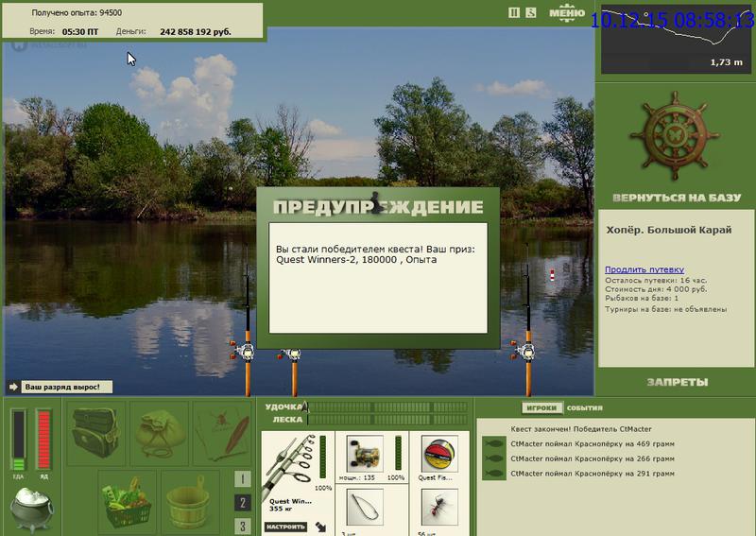The image size is (756, 536).
Task: Switch to the ИГРОКИ tab
Action: [x=541, y=408]
